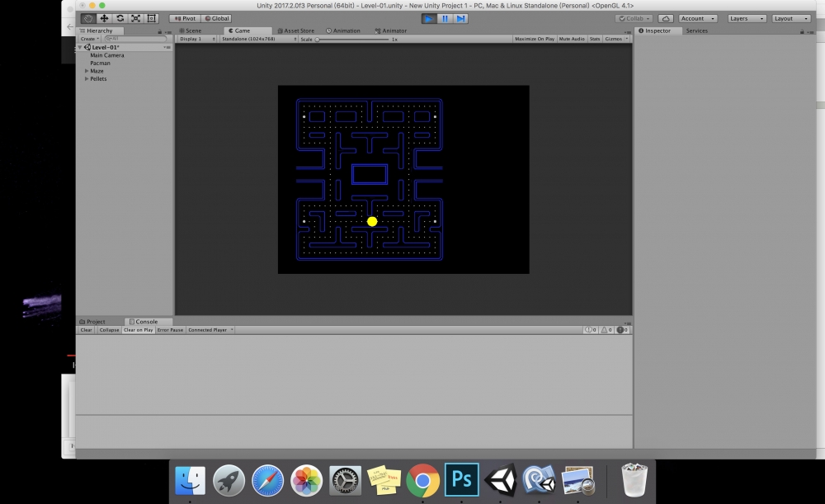Expand the Maze object

pos(87,71)
